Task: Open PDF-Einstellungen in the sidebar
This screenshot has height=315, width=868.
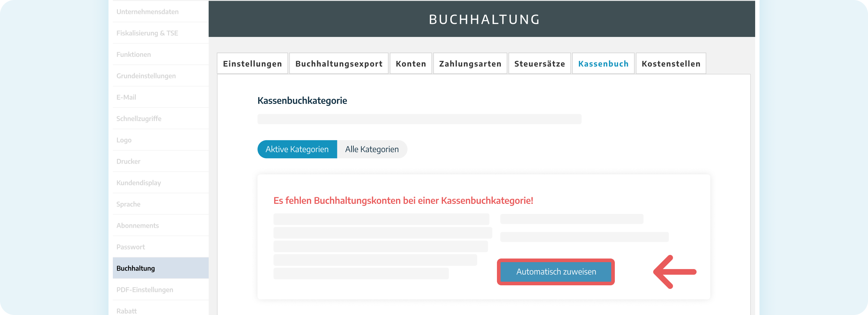Action: click(161, 289)
